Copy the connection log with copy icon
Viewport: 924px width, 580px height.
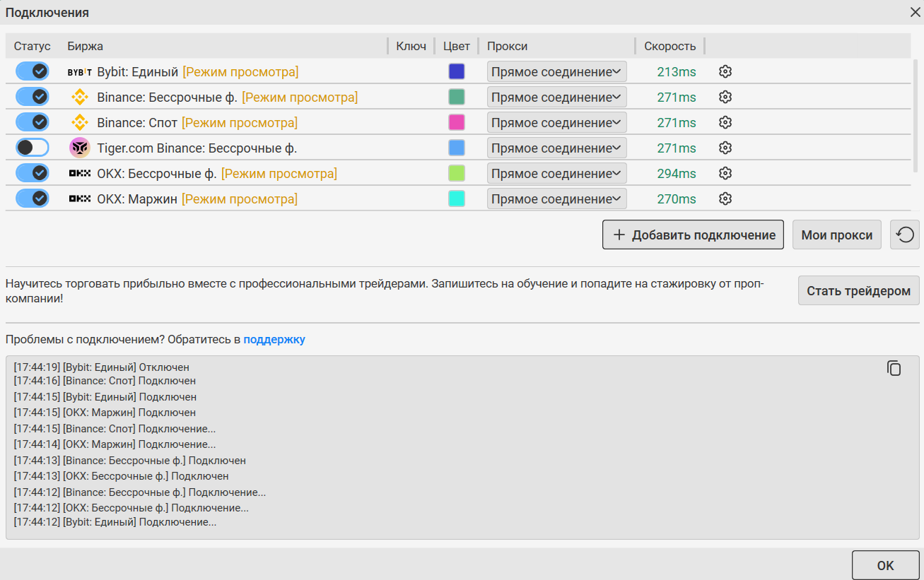[x=894, y=368]
